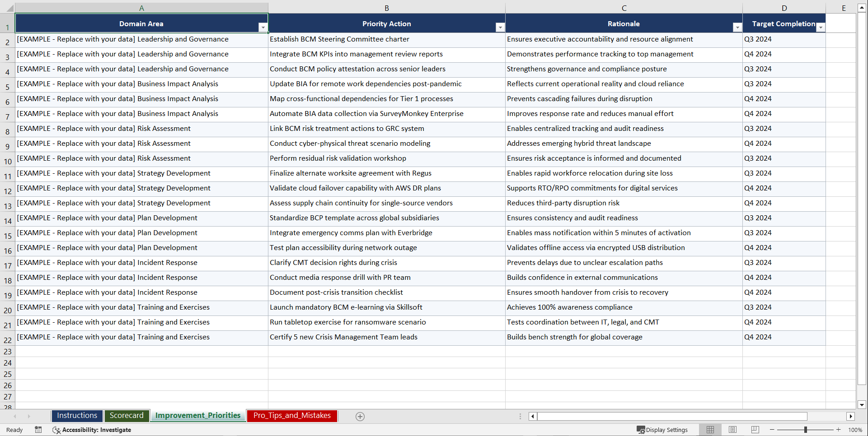
Task: Open Display Settings from the status bar
Action: (x=662, y=430)
